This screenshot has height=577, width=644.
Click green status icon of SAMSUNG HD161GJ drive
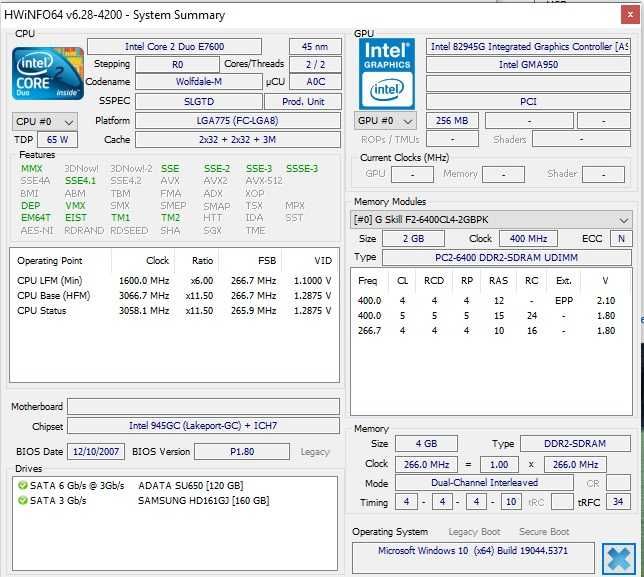point(22,501)
